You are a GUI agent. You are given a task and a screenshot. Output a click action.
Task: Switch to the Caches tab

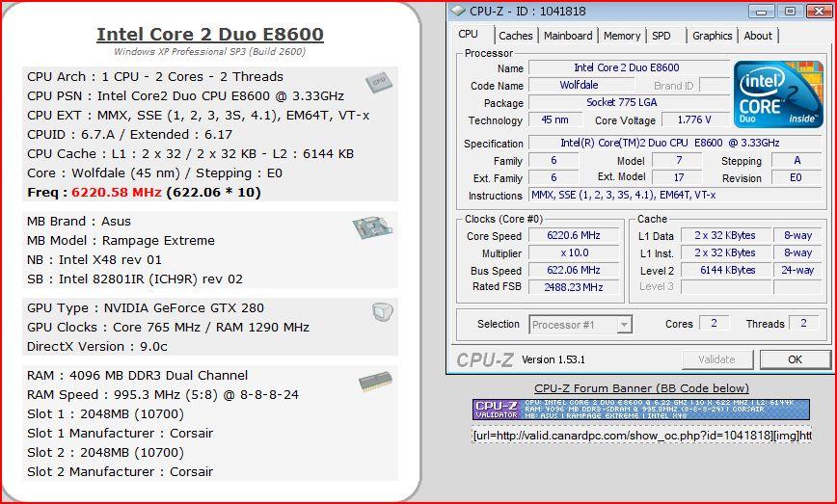tap(515, 36)
